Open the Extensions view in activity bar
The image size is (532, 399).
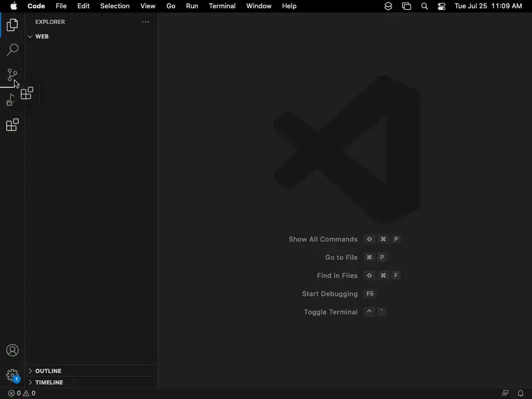click(x=12, y=125)
